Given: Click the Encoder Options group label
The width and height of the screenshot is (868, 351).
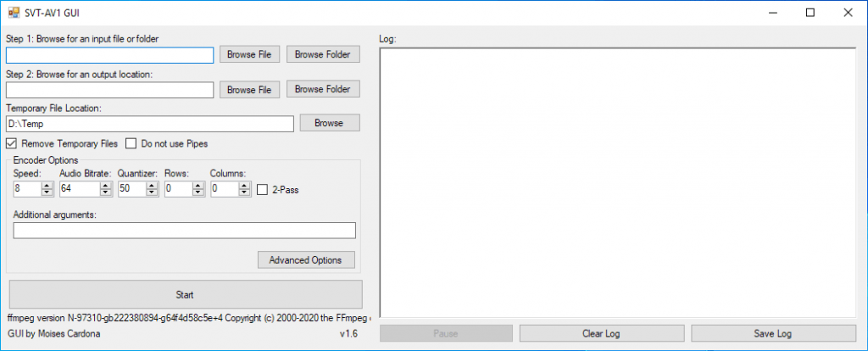Looking at the screenshot, I should point(46,160).
